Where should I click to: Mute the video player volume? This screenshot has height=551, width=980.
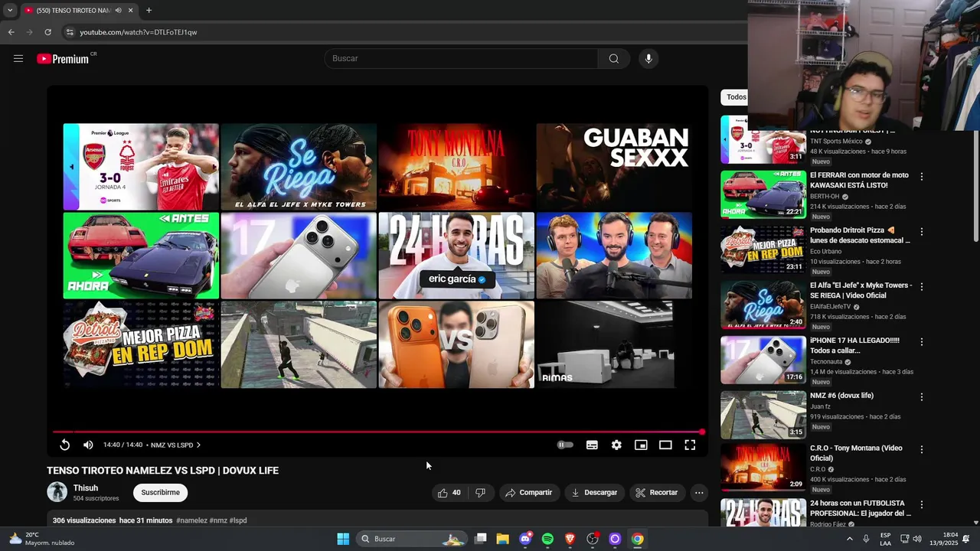click(88, 445)
